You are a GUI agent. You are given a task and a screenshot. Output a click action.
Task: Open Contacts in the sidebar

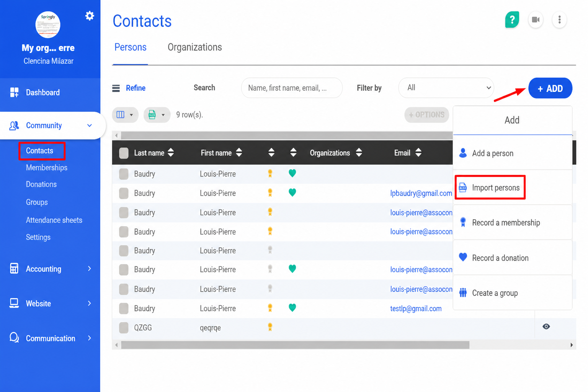(39, 151)
